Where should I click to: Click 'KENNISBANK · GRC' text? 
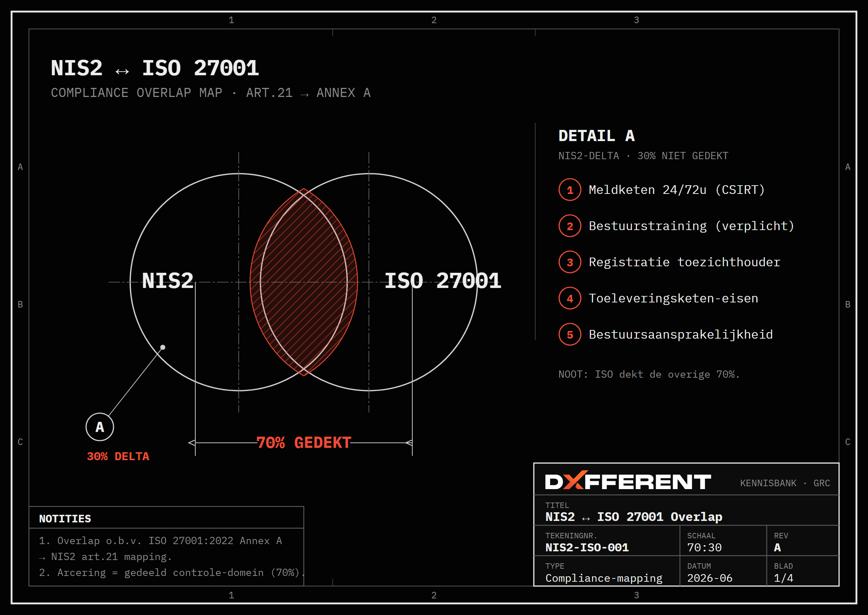point(785,483)
